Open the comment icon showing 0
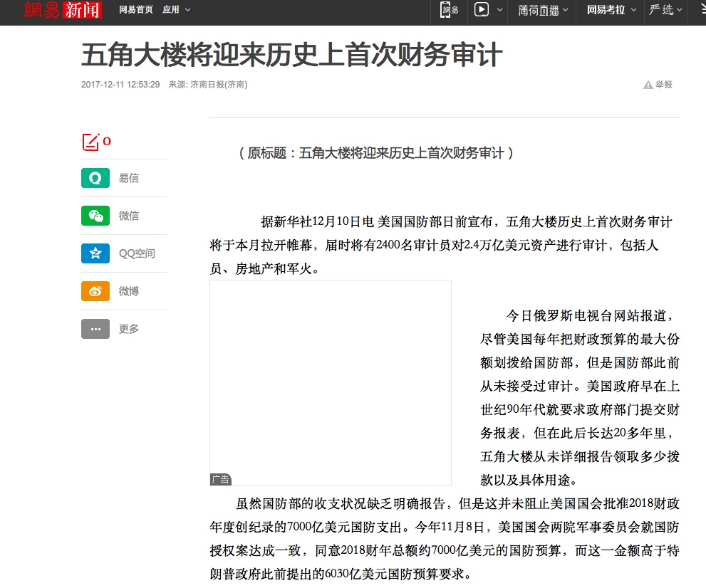The width and height of the screenshot is (706, 588). click(91, 142)
